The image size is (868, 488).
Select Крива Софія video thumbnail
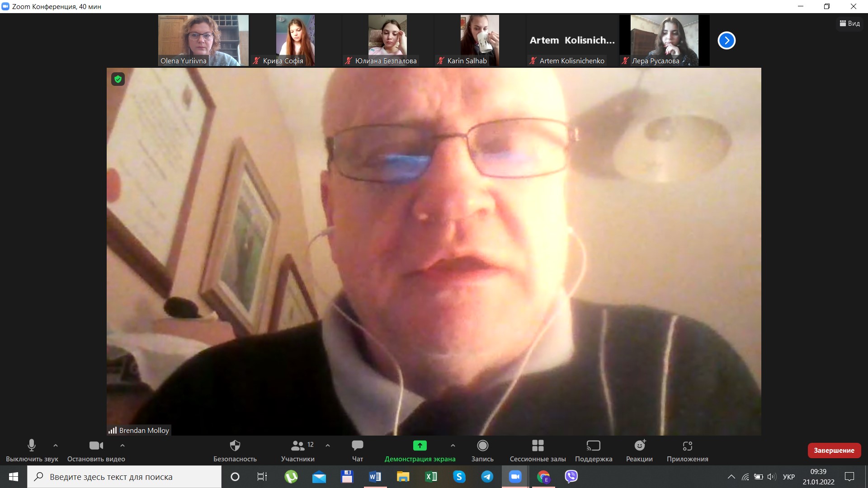click(295, 41)
